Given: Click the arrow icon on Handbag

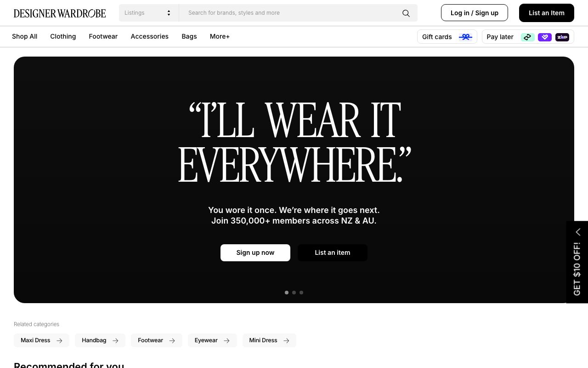Looking at the screenshot, I should click(x=115, y=341).
